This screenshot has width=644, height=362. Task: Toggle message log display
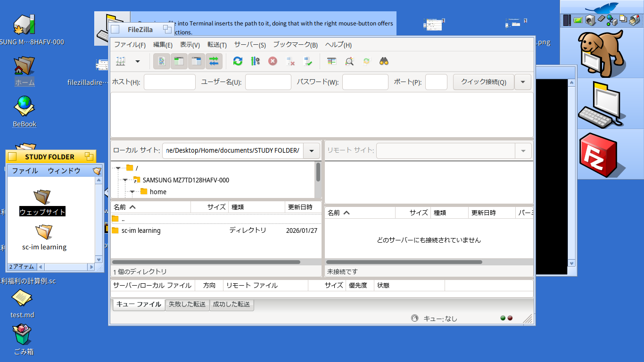tap(162, 61)
